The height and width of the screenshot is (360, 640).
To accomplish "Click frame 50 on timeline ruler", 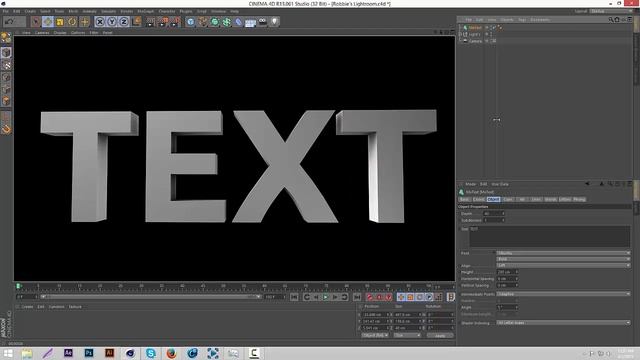I will click(x=223, y=286).
